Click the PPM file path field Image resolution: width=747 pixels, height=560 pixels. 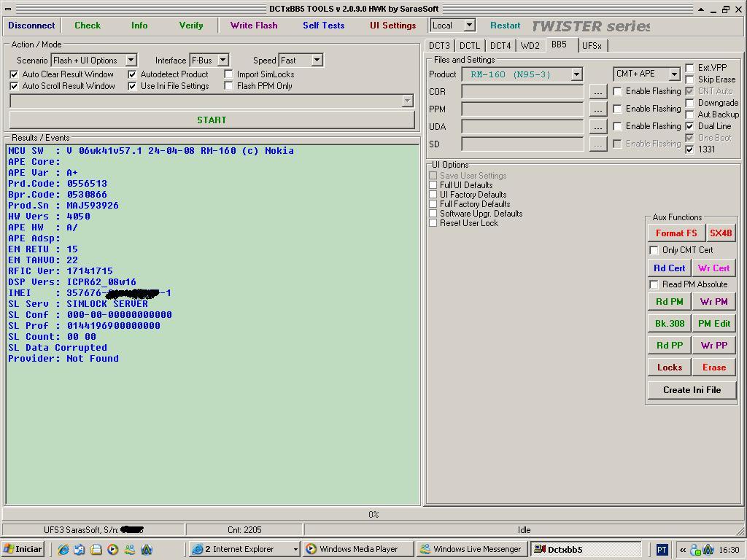coord(522,109)
